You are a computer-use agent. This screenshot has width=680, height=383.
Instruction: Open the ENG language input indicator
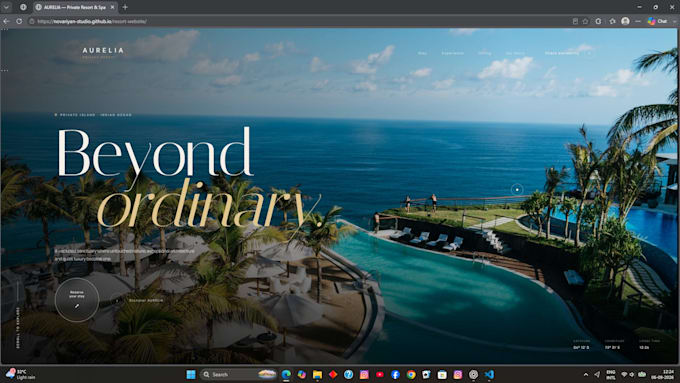pyautogui.click(x=611, y=375)
